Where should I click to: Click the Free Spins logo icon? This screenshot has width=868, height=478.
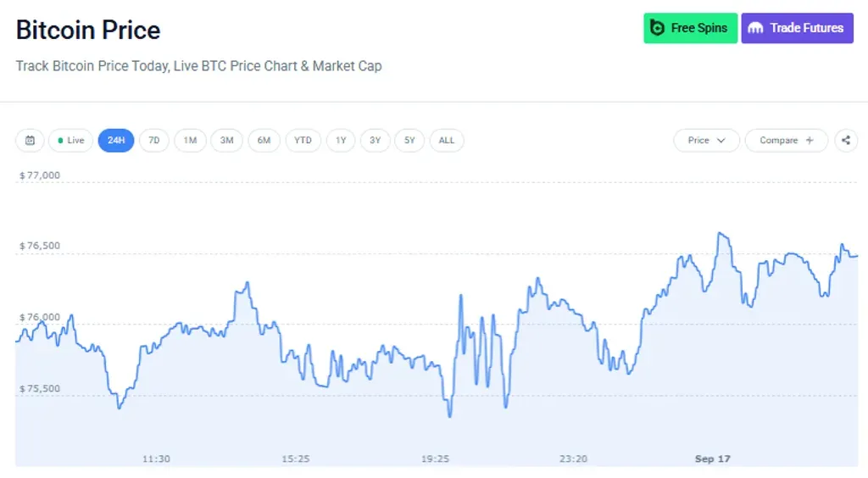pyautogui.click(x=657, y=28)
